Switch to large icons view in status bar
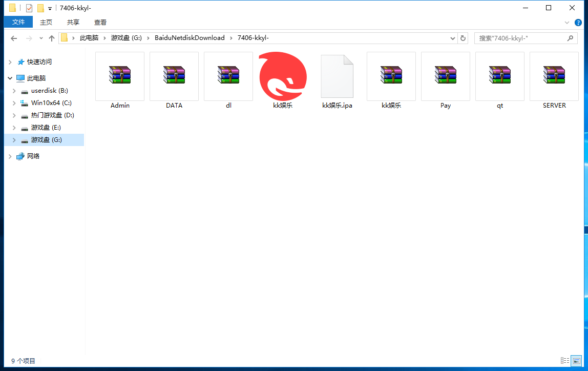 tap(576, 361)
